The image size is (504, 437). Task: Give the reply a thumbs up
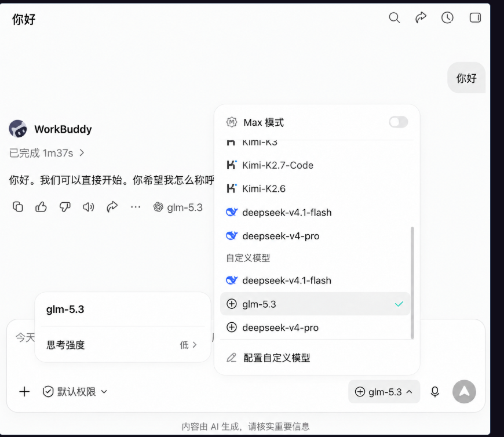pyautogui.click(x=41, y=207)
